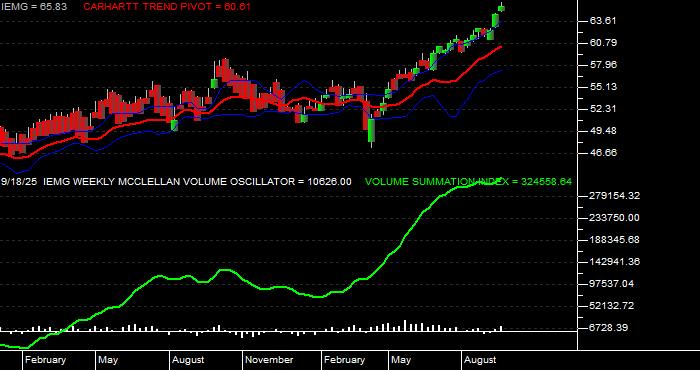
Task: Click the 60.79 price axis value
Action: (602, 42)
